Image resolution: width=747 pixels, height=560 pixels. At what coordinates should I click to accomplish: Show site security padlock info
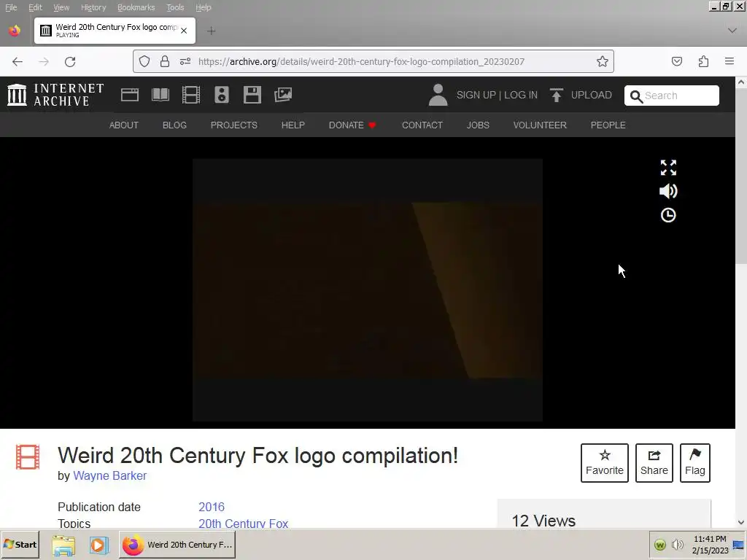(165, 61)
